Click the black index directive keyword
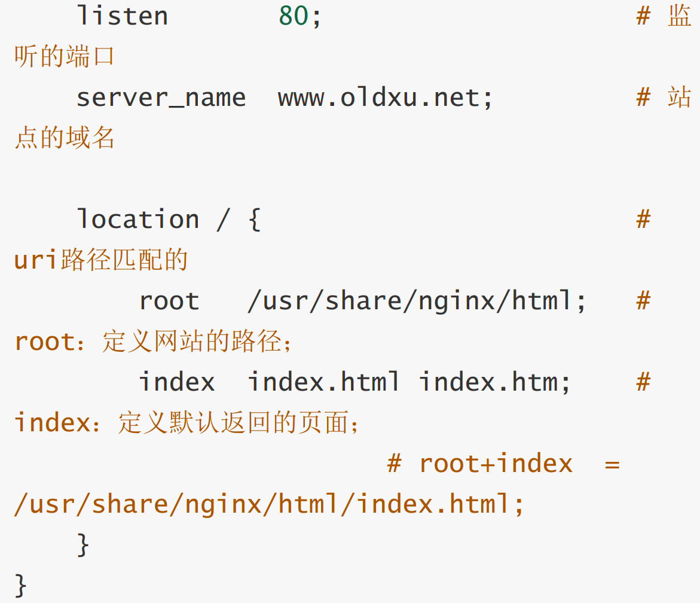The height and width of the screenshot is (603, 700). coord(176,382)
